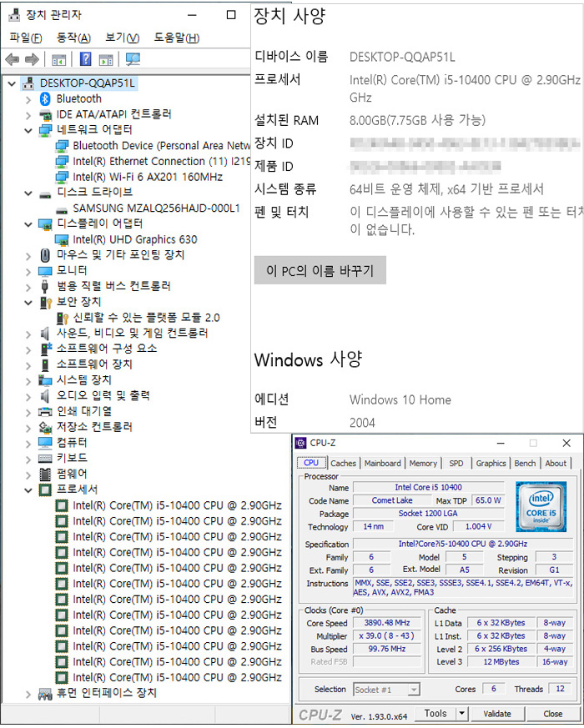584x728 pixels.
Task: Select Bluetooth Device (Personal Area Network) entry
Action: click(x=161, y=146)
